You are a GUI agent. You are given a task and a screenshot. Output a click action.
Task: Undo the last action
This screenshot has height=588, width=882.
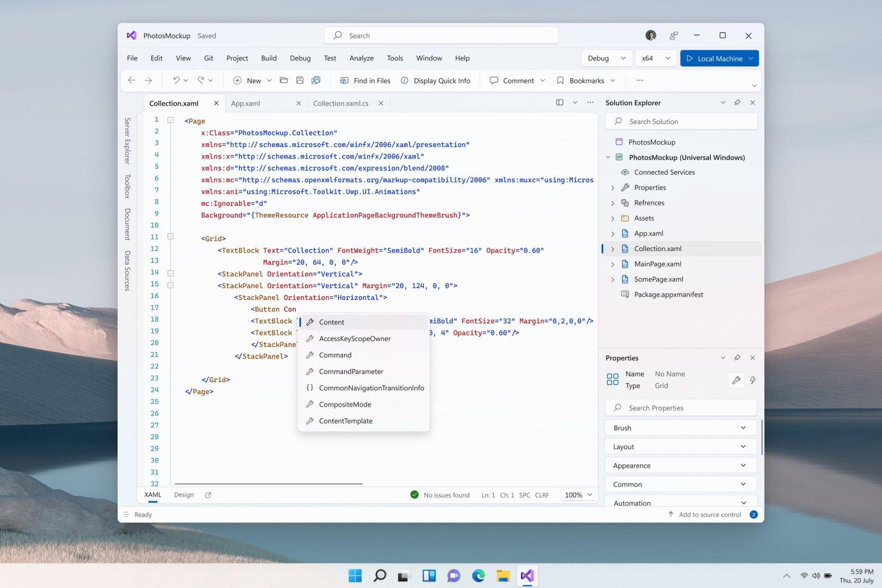(x=176, y=81)
